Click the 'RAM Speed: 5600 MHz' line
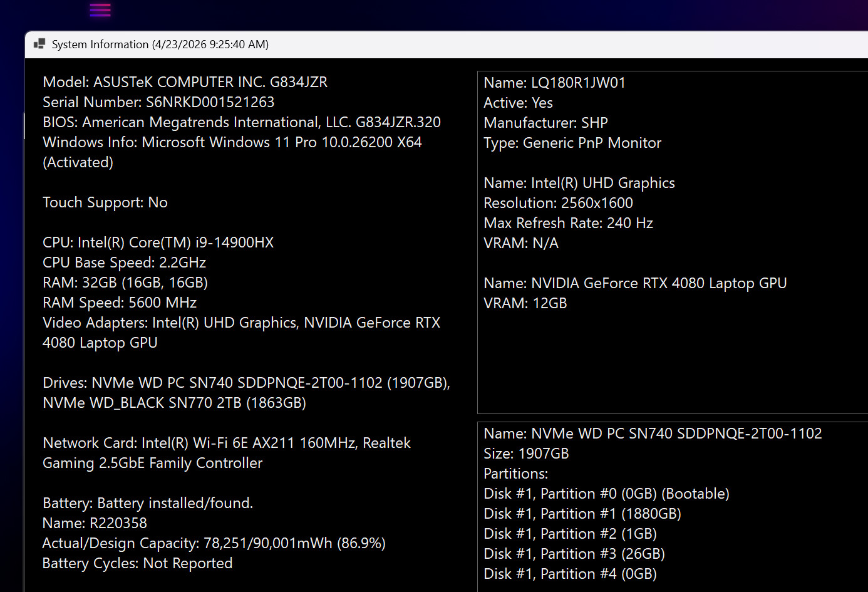868x592 pixels. 120,303
